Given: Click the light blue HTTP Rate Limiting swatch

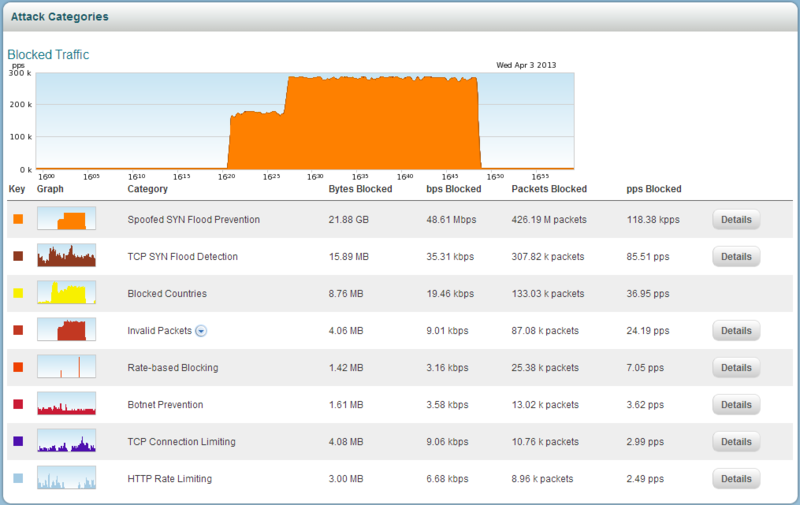Looking at the screenshot, I should (18, 478).
